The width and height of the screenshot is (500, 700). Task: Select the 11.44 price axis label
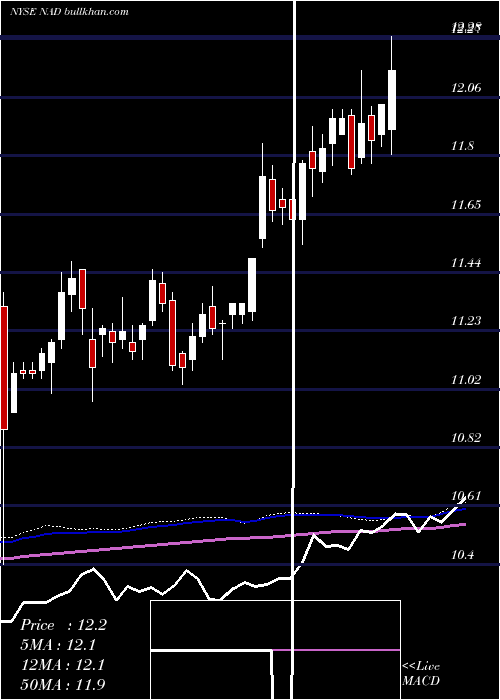pos(466,262)
